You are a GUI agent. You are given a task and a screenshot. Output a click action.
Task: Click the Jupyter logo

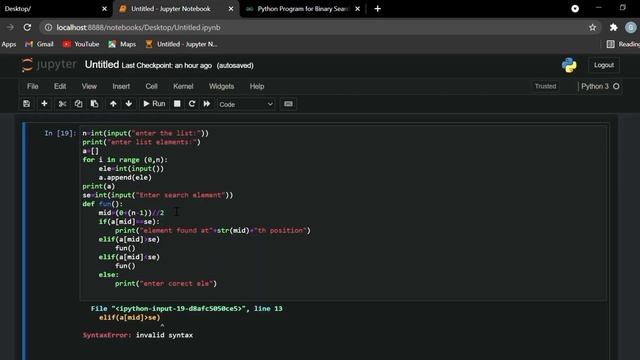point(49,65)
